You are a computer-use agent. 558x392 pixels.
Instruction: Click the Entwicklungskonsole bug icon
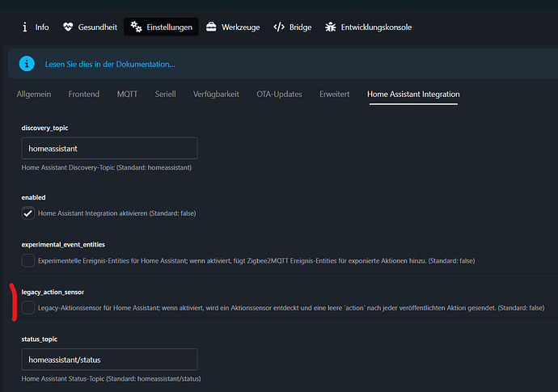(x=331, y=27)
